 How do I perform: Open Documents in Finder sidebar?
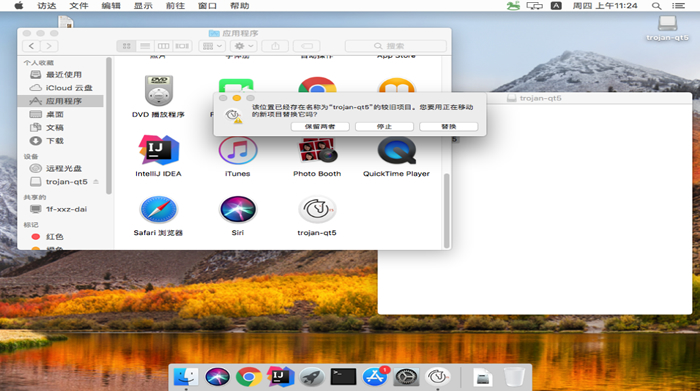tap(61, 128)
